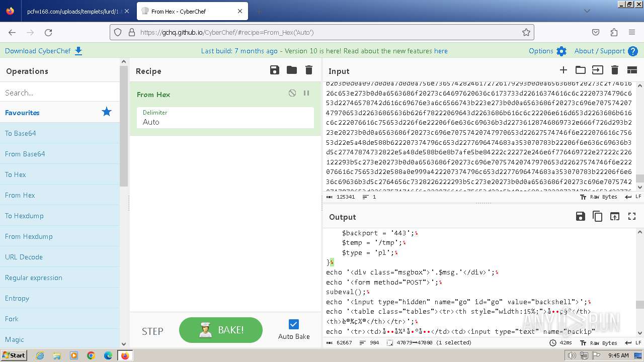Launch Chrome from taskbar
This screenshot has width=644, height=362.
pos(91,355)
